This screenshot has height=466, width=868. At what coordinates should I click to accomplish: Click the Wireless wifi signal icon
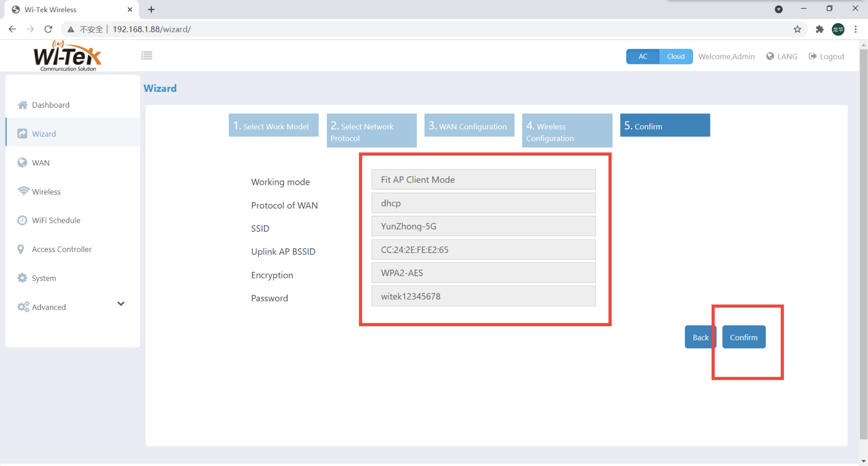23,191
